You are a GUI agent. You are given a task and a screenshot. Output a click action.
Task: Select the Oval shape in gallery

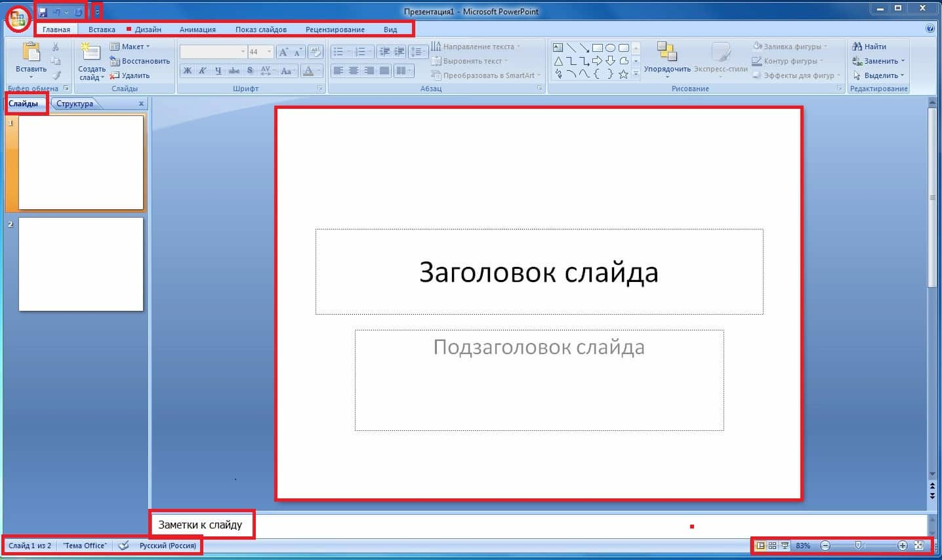(611, 48)
